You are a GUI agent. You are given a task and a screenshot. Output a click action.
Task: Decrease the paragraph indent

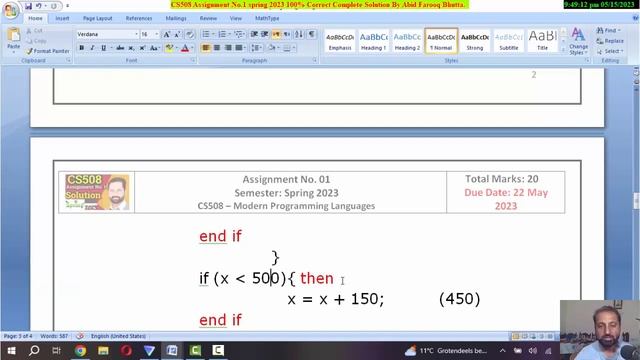[254, 34]
